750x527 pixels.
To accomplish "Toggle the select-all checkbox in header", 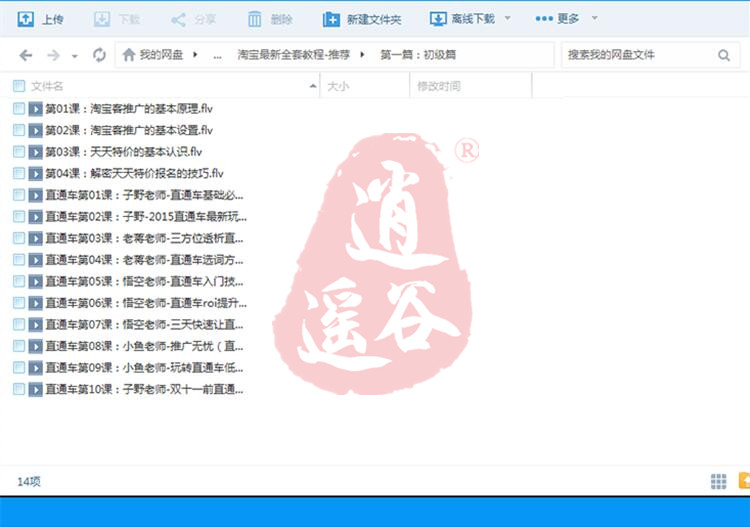I will coord(19,86).
